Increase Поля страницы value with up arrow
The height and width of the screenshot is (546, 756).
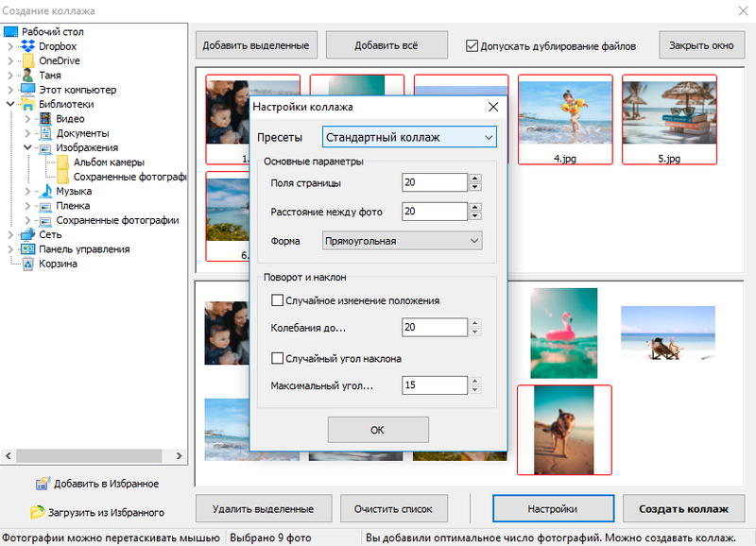tap(475, 178)
